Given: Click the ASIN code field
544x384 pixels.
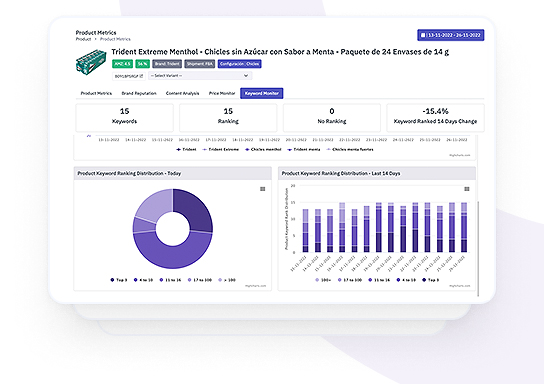Looking at the screenshot, I should click(129, 76).
